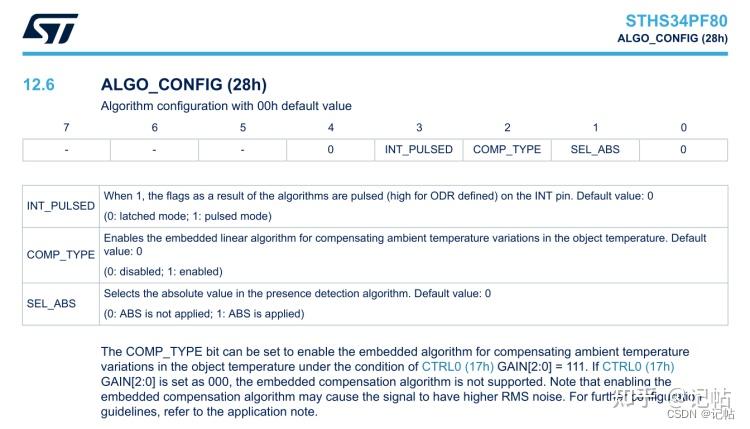The image size is (750, 429).
Task: Open the CTRL0 (17h) link following "If"
Action: pyautogui.click(x=638, y=367)
